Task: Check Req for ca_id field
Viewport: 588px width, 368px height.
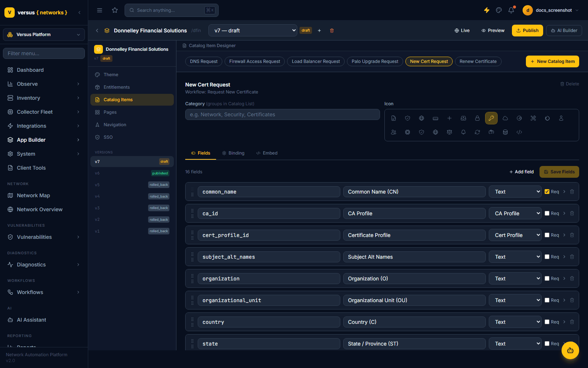Action: (547, 213)
